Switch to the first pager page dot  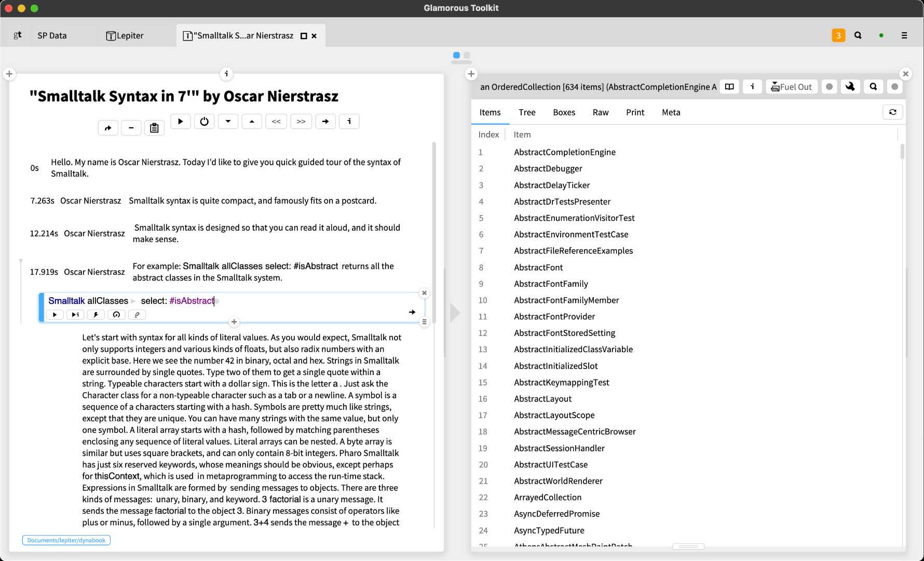456,55
